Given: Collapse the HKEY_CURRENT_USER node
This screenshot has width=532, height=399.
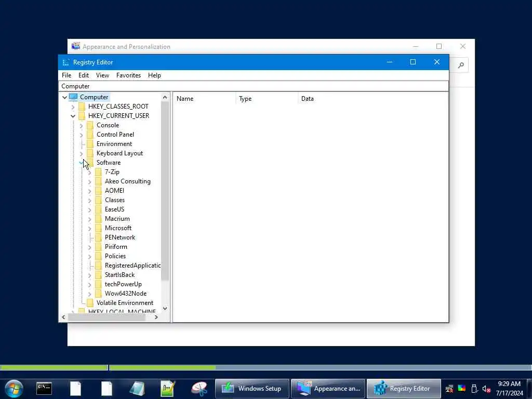Looking at the screenshot, I should pyautogui.click(x=73, y=116).
